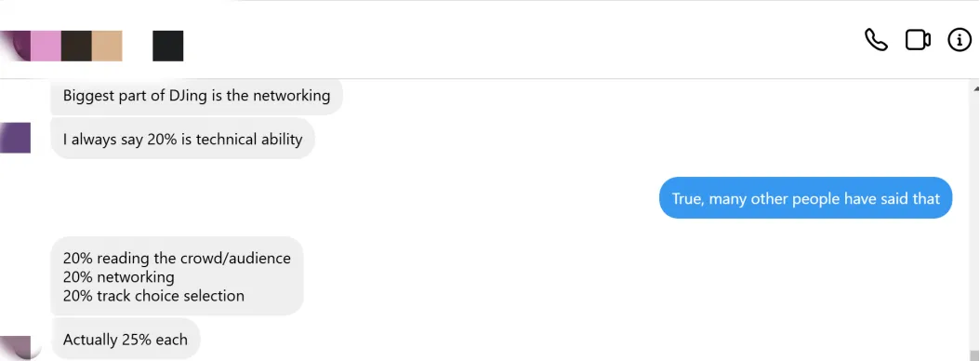Viewport: 980px width, 361px height.
Task: Click '20% networking' line in list message
Action: [x=119, y=276]
